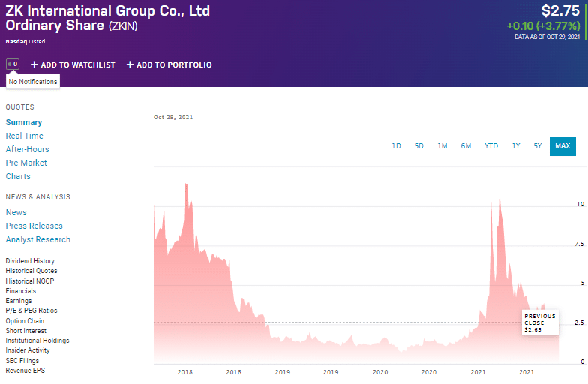Open the News section

(x=16, y=212)
